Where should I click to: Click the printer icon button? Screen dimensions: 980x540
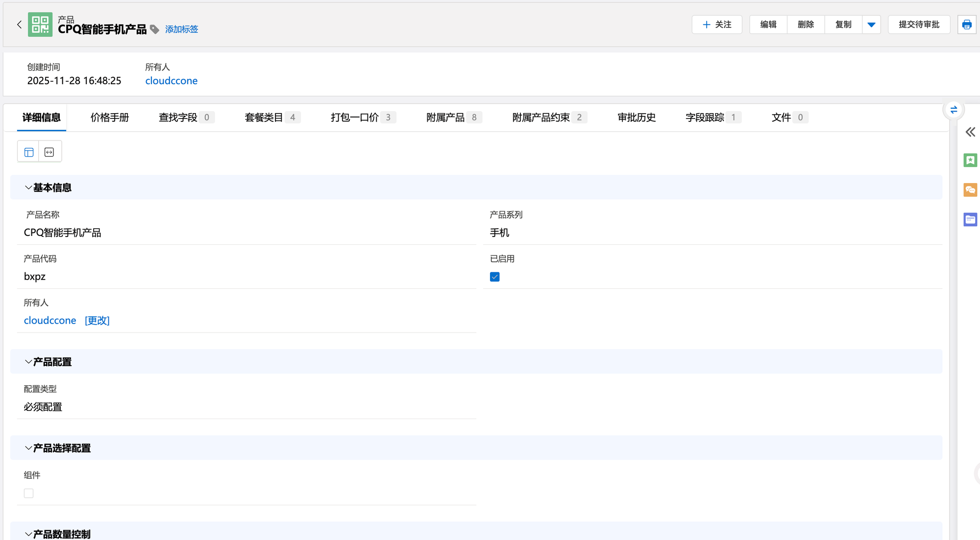pyautogui.click(x=967, y=24)
